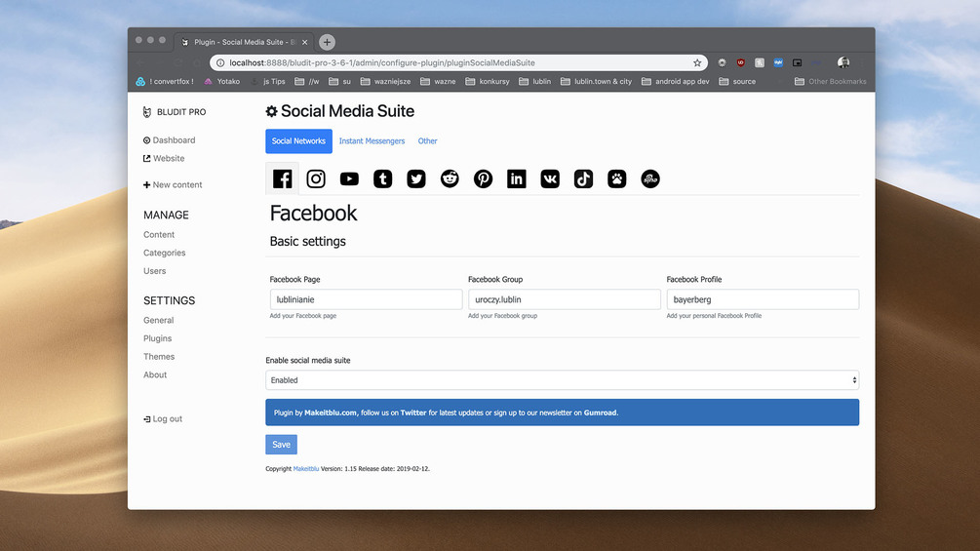This screenshot has width=980, height=551.
Task: Open the picture-in-picture extension icon
Action: tap(797, 62)
